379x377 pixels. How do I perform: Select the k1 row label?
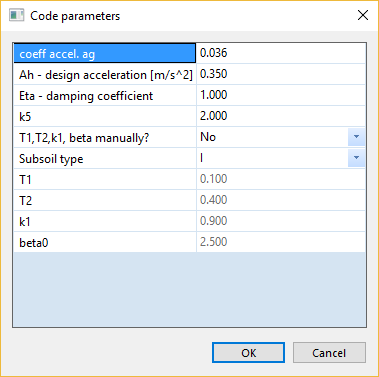[x=105, y=221]
